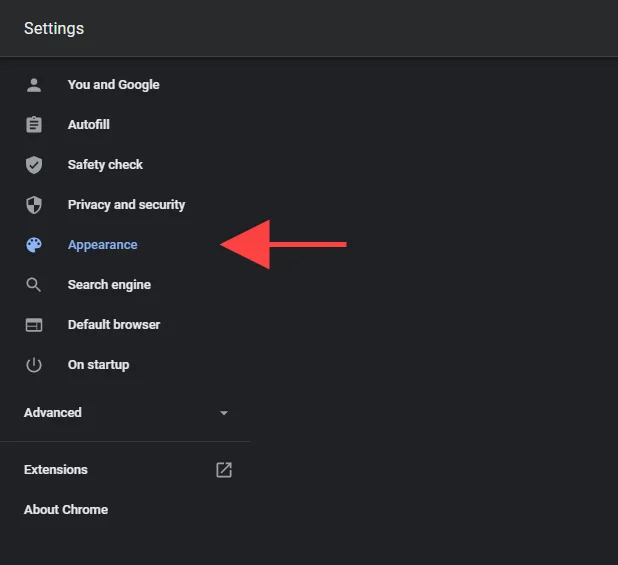Open About Chrome page
618x565 pixels.
coord(66,509)
